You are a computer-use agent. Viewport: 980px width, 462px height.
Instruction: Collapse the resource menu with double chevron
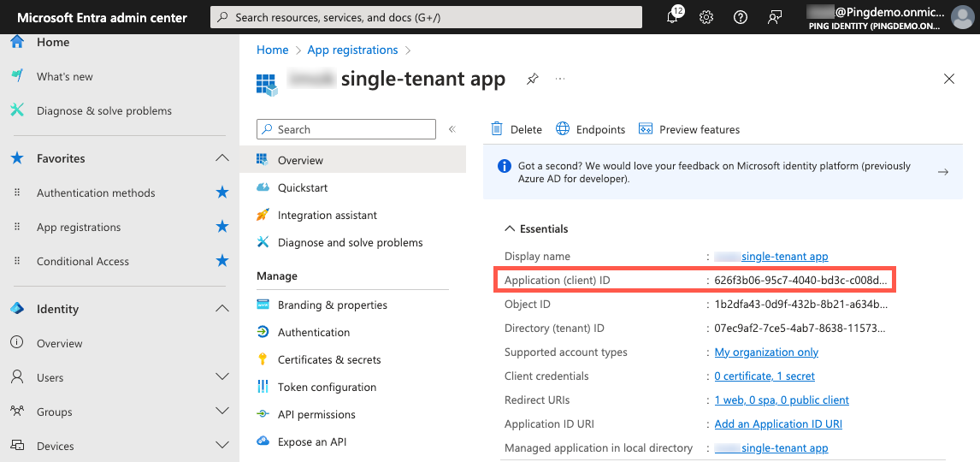tap(452, 129)
